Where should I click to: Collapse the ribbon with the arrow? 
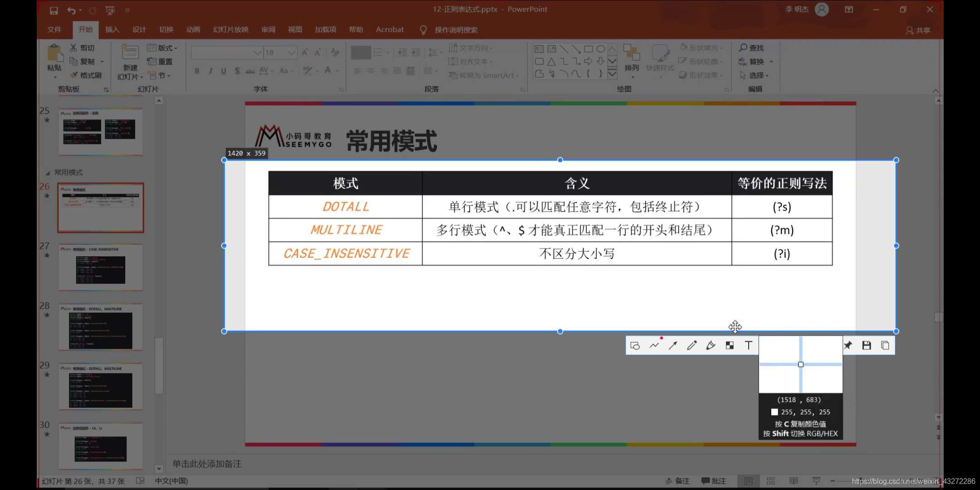936,91
